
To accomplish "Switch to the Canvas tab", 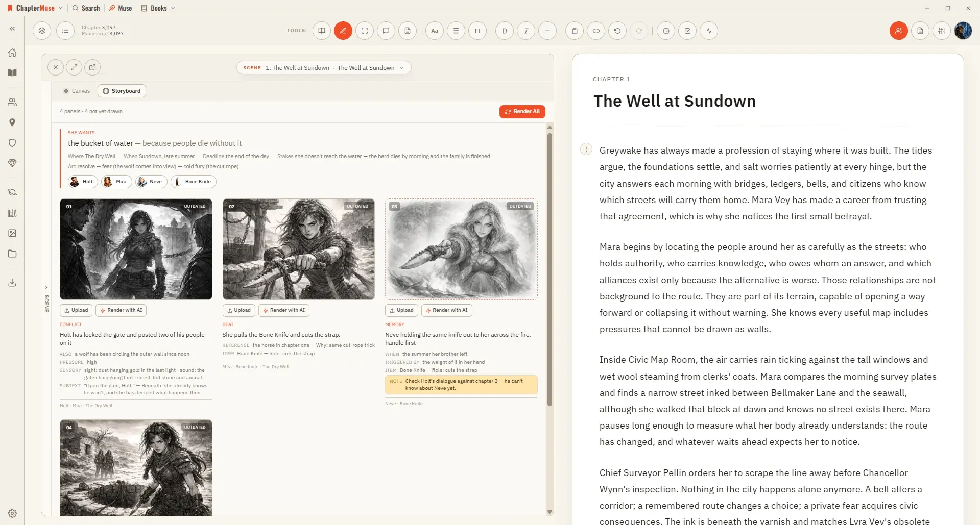I will 77,91.
